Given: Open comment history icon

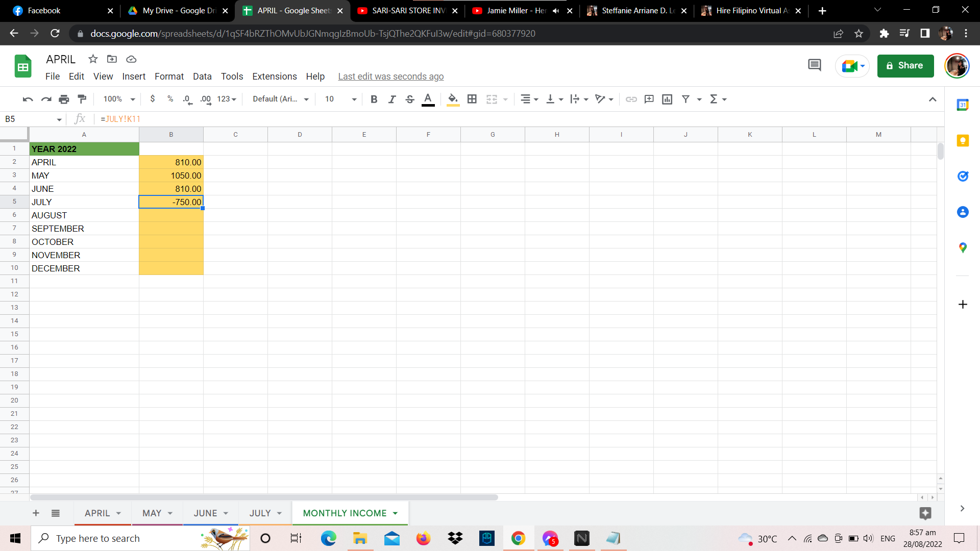Looking at the screenshot, I should [x=814, y=65].
